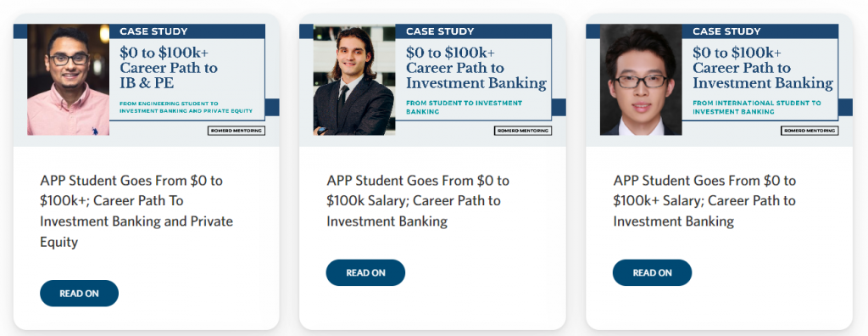The width and height of the screenshot is (868, 336).
Task: Click READ ON under the $100k+ Salary article
Action: pyautogui.click(x=652, y=273)
